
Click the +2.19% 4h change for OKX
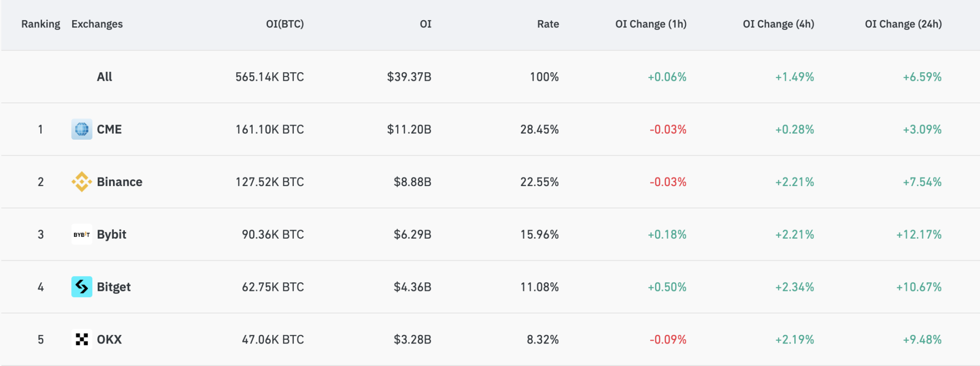(x=794, y=339)
